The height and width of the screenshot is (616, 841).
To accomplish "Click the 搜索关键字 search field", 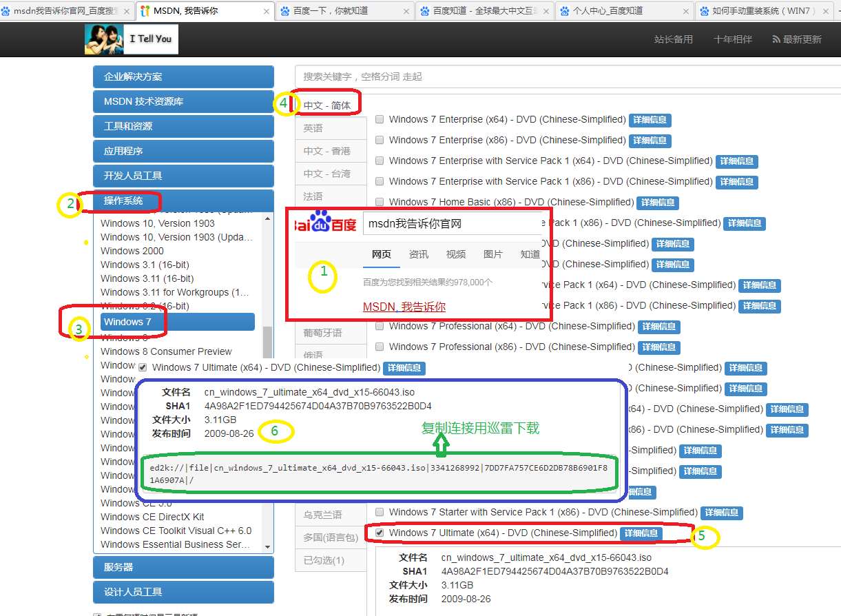I will click(568, 76).
